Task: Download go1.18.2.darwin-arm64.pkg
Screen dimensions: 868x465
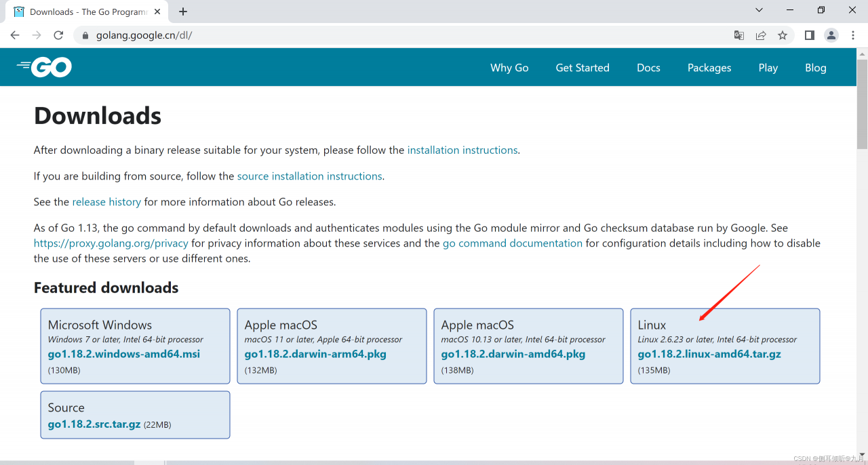Action: tap(315, 355)
